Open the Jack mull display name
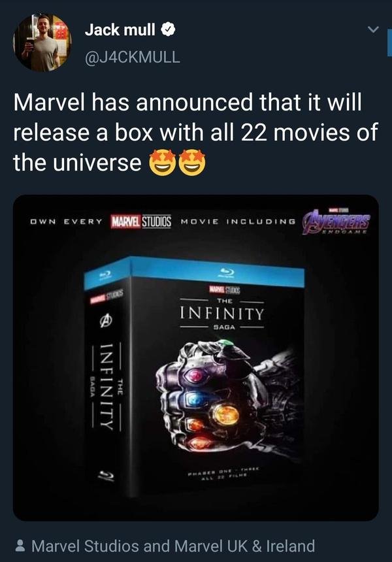 (120, 30)
